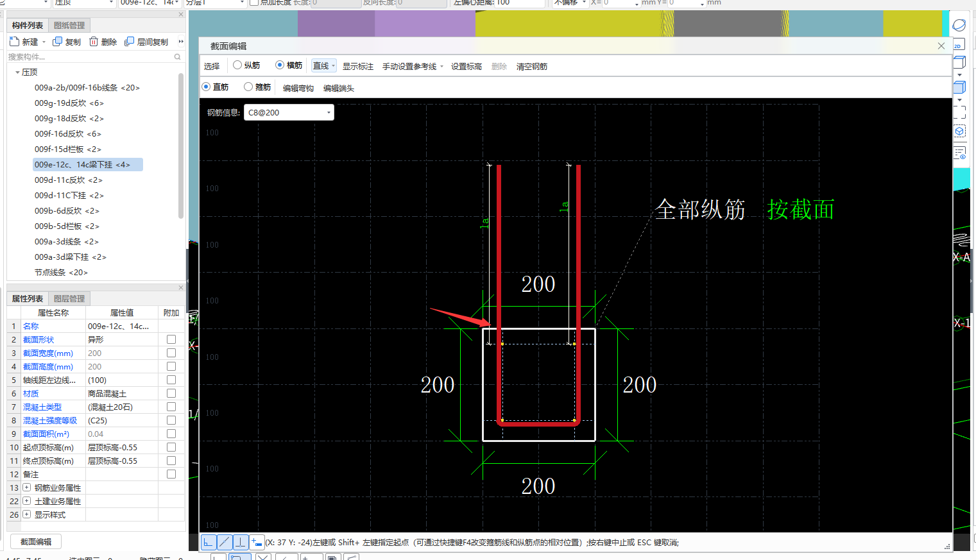
Task: Click the 新建 (new component) icon
Action: (14, 42)
